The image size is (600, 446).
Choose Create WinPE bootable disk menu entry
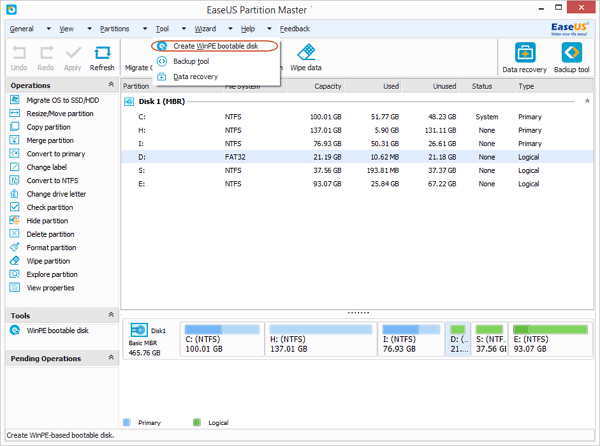[215, 46]
